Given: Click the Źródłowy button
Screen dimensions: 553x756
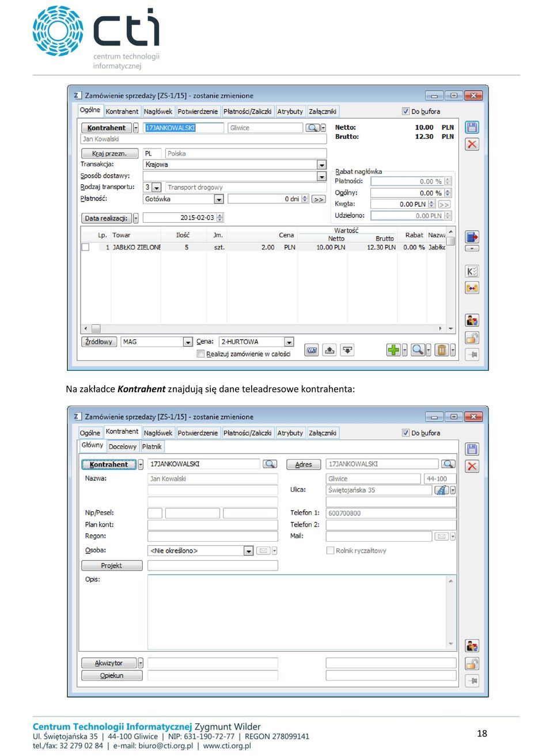Looking at the screenshot, I should (x=99, y=342).
